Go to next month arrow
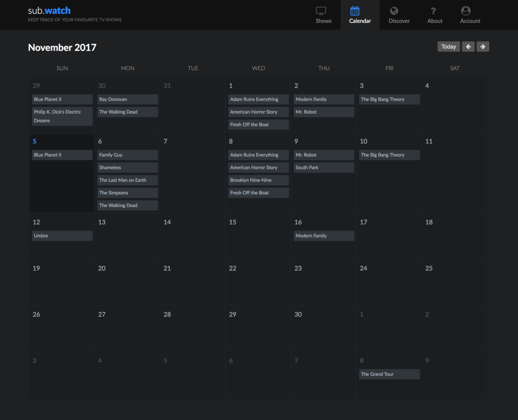Image resolution: width=518 pixels, height=420 pixels. (x=483, y=47)
